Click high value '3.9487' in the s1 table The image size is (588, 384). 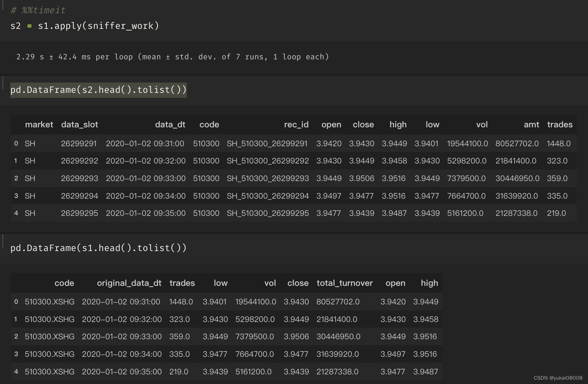(426, 372)
